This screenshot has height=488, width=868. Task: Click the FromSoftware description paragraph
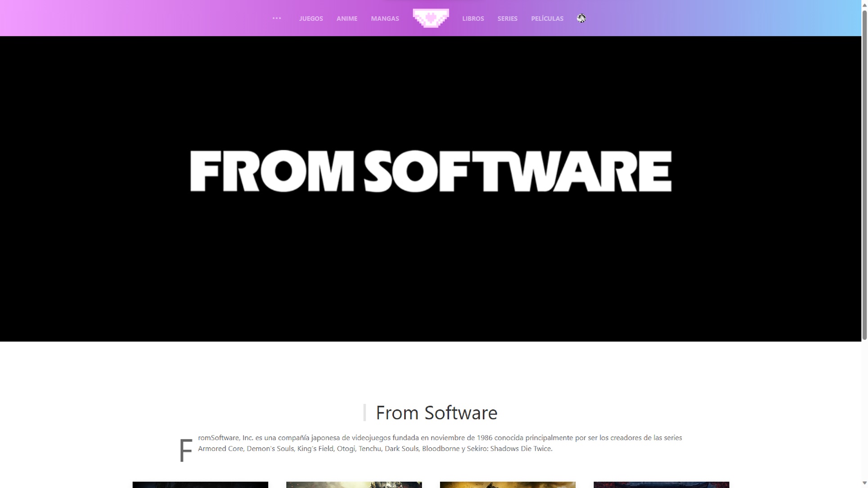tap(439, 443)
